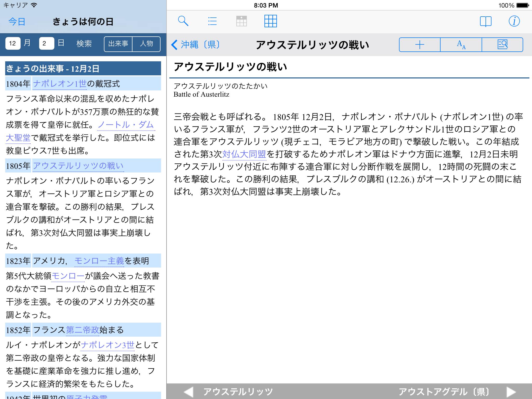Screen dimensions: 532x399
Task: Tap the info circle icon
Action: [514, 21]
